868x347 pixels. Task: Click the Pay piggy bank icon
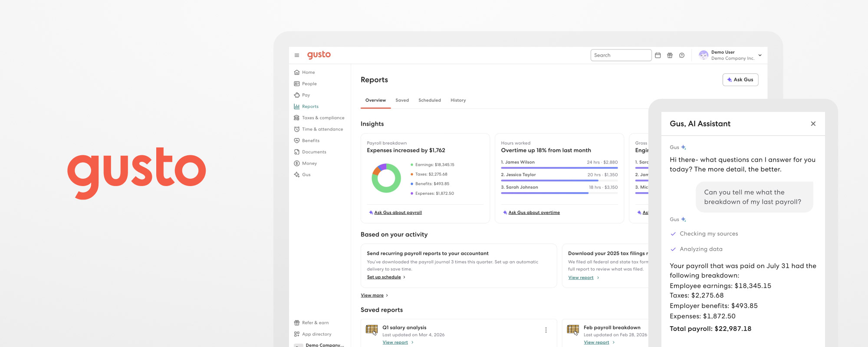[297, 95]
